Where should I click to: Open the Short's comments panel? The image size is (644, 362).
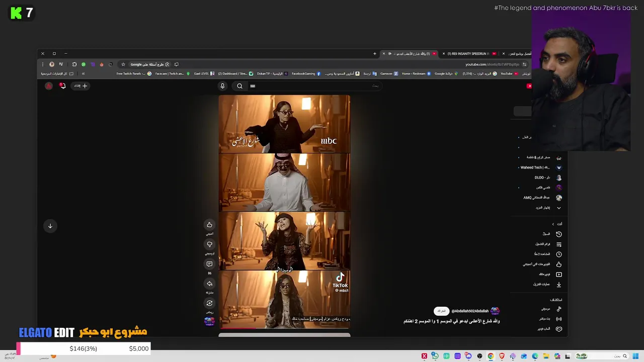click(x=209, y=264)
